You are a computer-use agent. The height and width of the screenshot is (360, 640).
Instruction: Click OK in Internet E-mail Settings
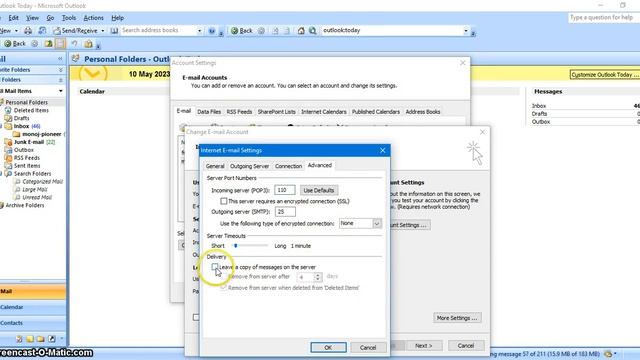(x=328, y=347)
